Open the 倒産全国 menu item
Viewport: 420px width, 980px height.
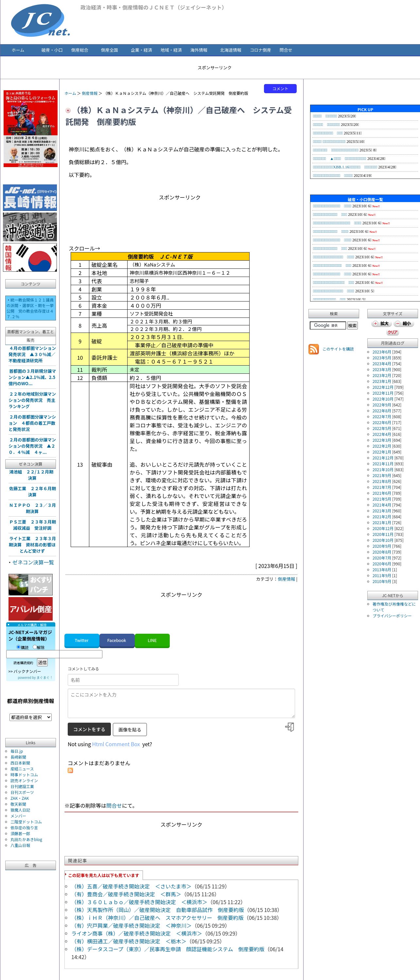tap(109, 50)
